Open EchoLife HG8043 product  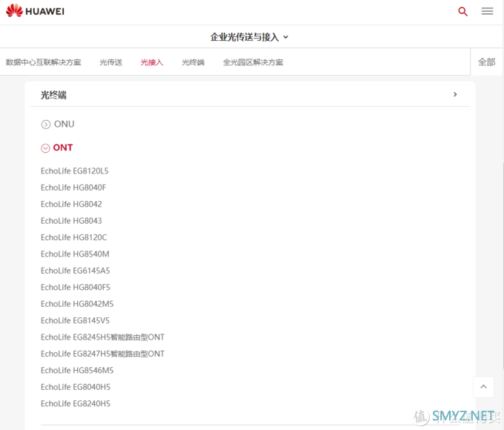(71, 221)
